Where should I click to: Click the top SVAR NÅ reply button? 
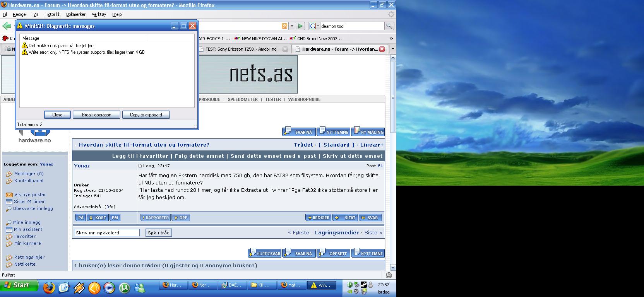point(299,132)
